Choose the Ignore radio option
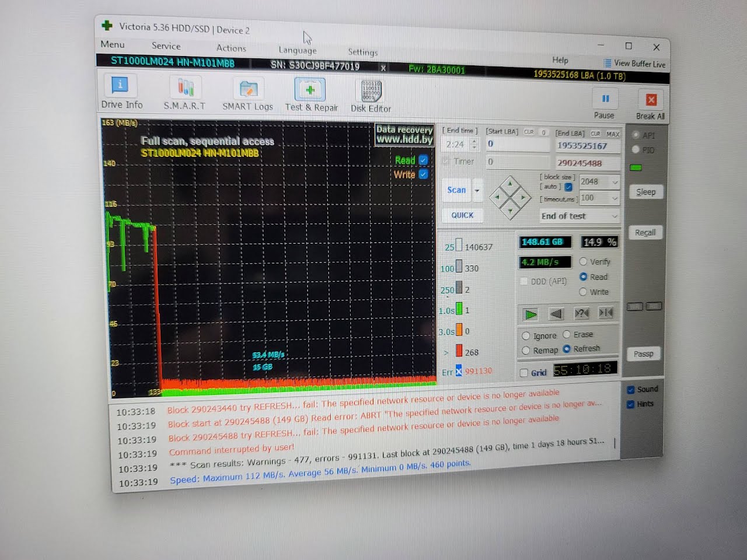747x560 pixels. tap(526, 336)
